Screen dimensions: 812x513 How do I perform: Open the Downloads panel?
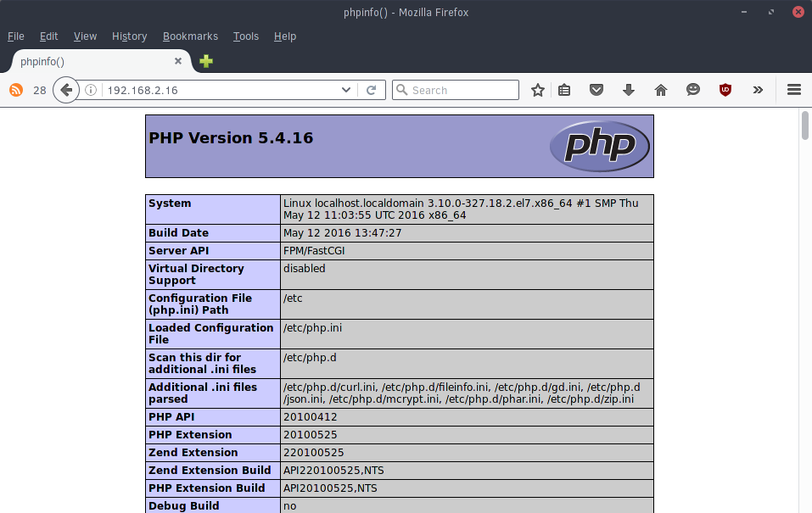[x=629, y=90]
